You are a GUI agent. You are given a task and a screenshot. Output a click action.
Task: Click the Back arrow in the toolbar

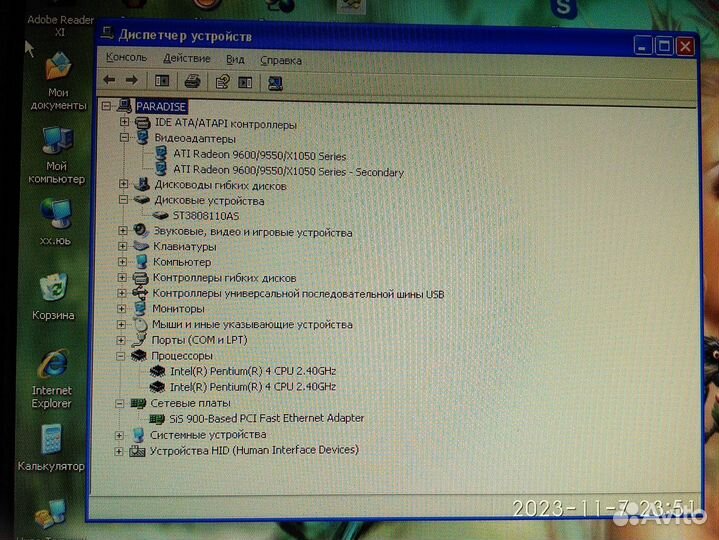click(110, 81)
